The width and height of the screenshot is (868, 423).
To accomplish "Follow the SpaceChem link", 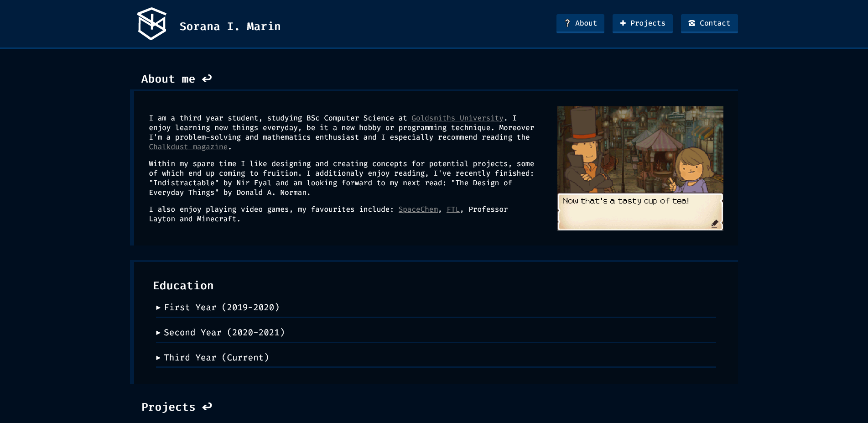I will click(418, 209).
